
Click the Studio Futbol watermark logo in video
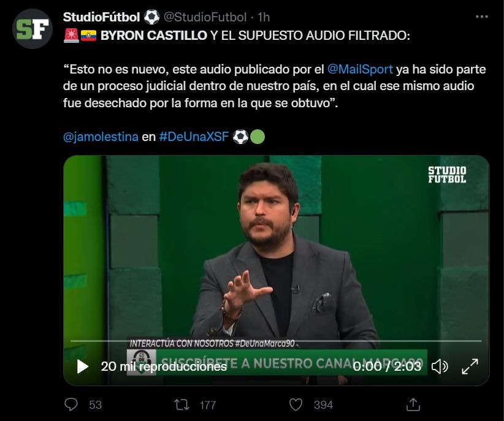tap(447, 175)
